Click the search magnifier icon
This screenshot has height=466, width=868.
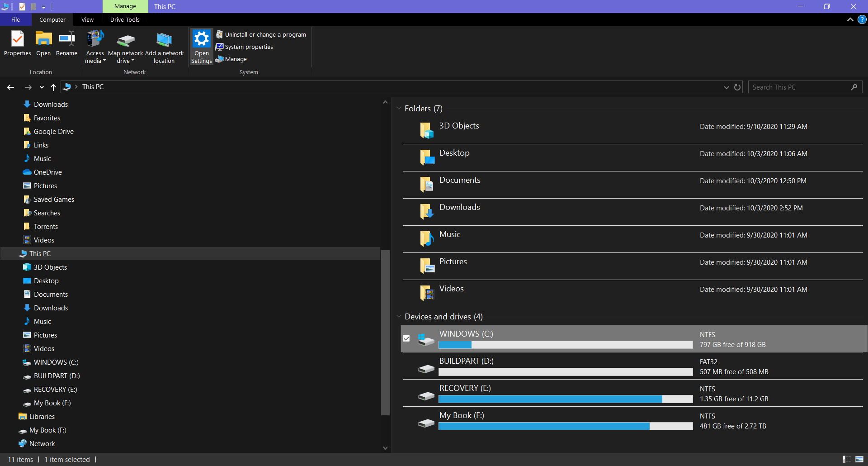854,87
